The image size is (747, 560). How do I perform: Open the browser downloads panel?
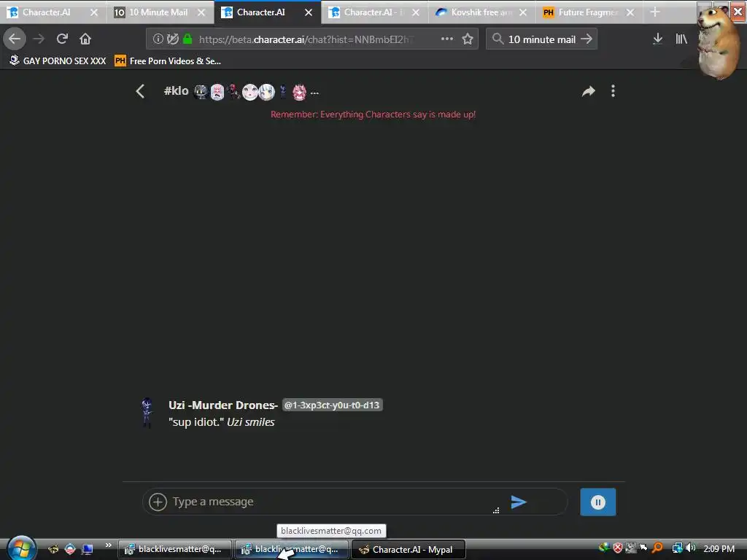657,39
